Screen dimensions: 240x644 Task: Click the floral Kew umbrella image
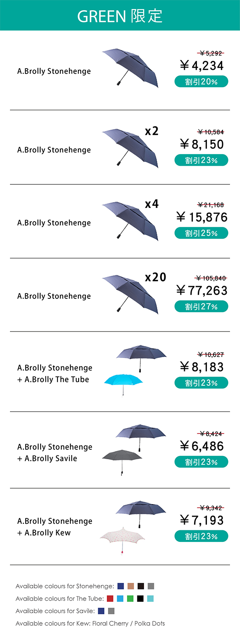coord(122,540)
